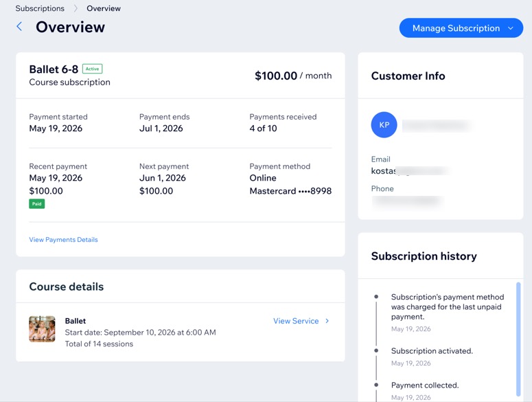
Task: Click the customer email starting with kostas
Action: pos(410,171)
